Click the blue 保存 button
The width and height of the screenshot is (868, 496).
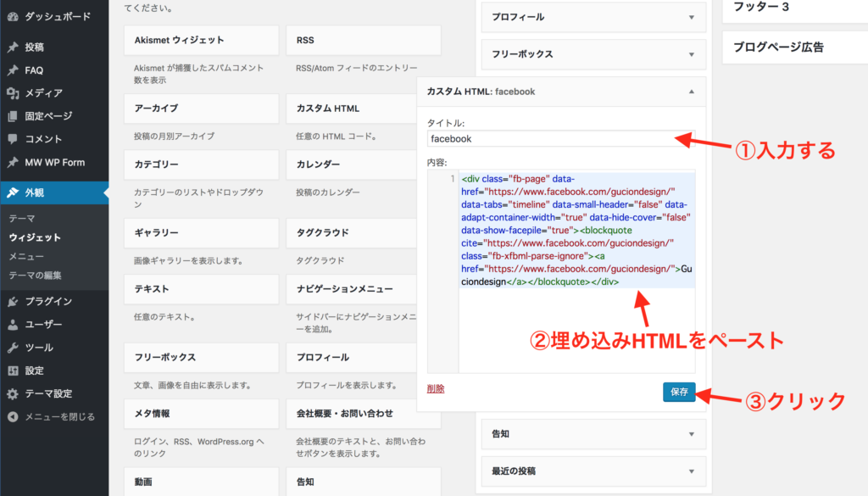[x=679, y=392]
